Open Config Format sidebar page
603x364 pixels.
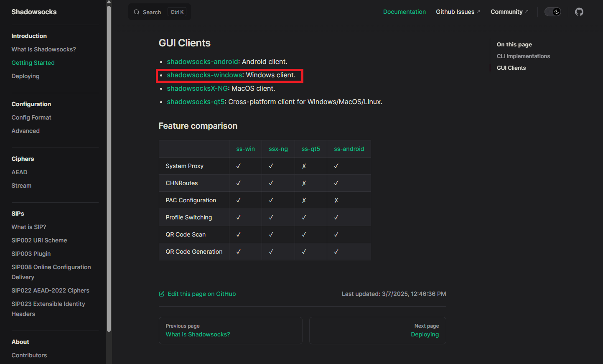(x=31, y=117)
